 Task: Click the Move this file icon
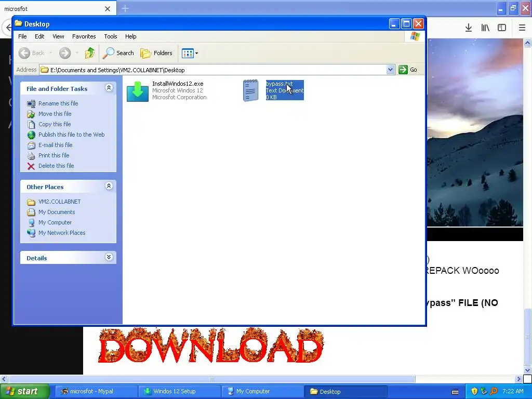pyautogui.click(x=31, y=114)
